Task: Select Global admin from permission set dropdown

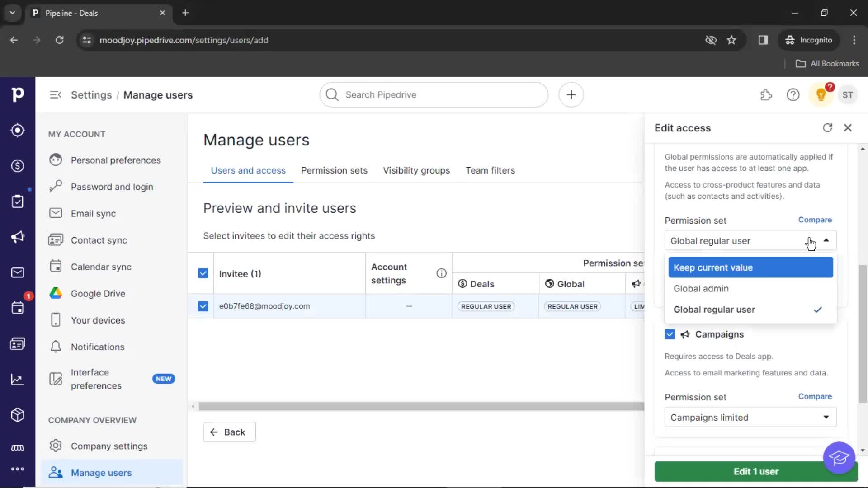Action: click(701, 288)
